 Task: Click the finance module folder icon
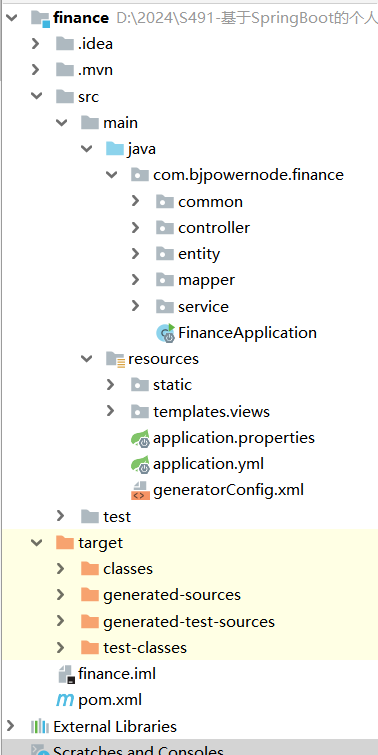tap(40, 18)
